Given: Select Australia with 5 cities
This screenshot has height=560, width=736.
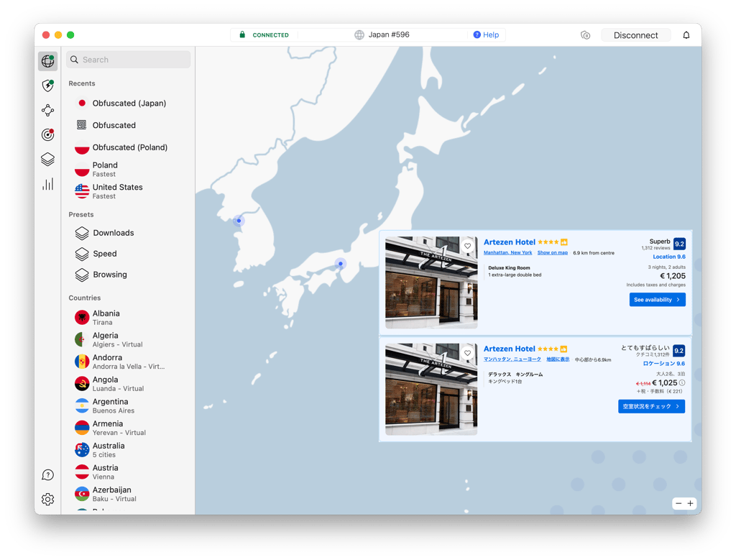Looking at the screenshot, I should (x=128, y=450).
